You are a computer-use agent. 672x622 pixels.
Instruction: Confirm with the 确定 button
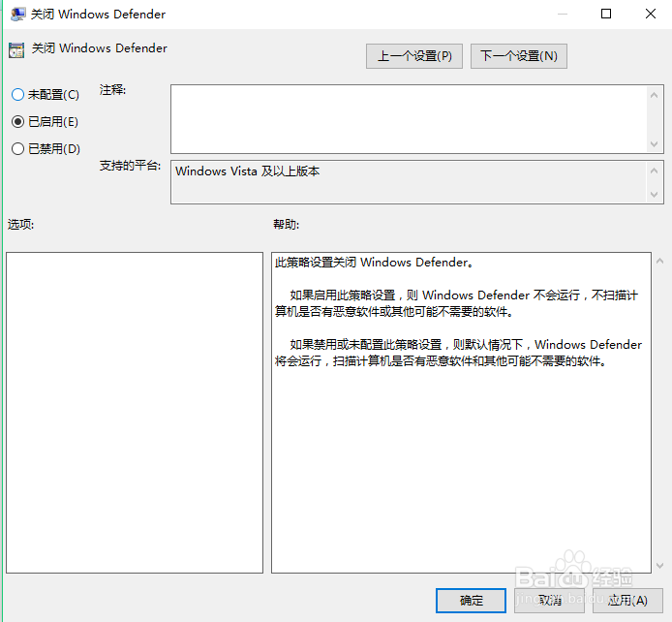[x=471, y=600]
